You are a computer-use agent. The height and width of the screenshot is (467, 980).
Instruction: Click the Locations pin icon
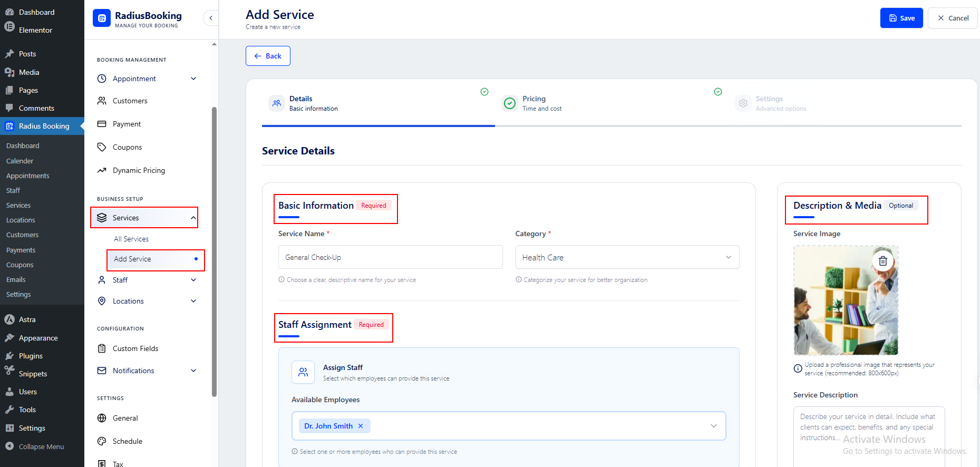102,301
